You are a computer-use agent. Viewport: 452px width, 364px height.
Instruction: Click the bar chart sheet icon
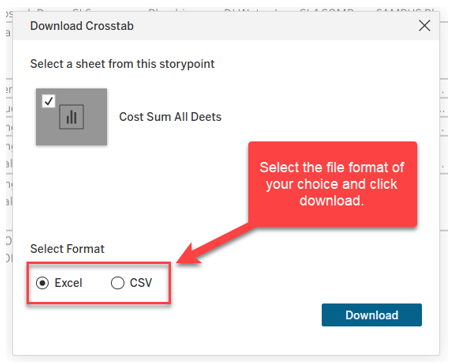pyautogui.click(x=71, y=117)
